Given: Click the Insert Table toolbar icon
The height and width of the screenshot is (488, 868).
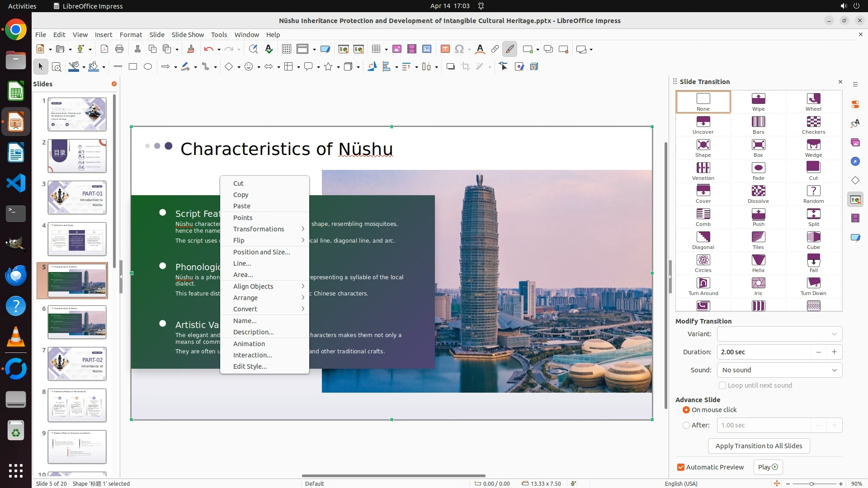Looking at the screenshot, I should click(376, 49).
